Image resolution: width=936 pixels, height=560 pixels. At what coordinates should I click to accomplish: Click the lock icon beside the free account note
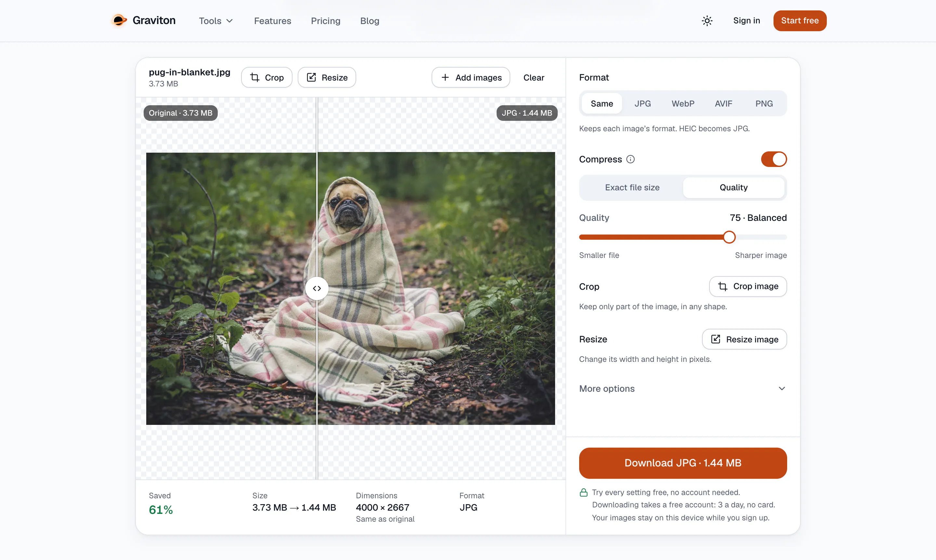(x=583, y=492)
